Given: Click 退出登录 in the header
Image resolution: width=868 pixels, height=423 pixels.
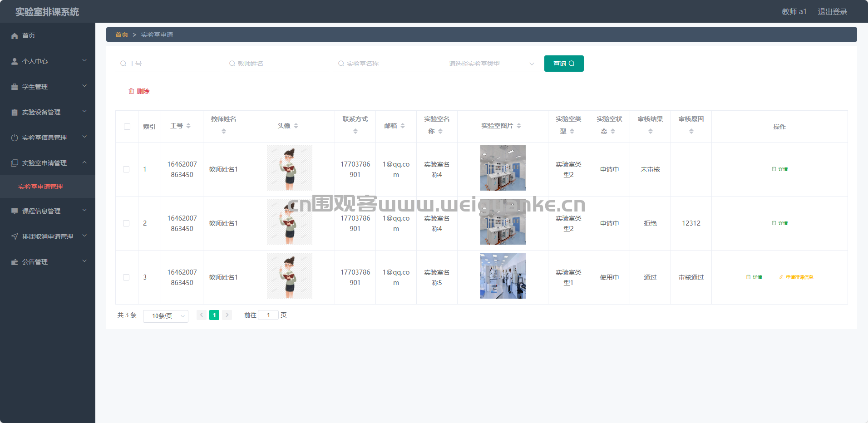Looking at the screenshot, I should click(833, 12).
